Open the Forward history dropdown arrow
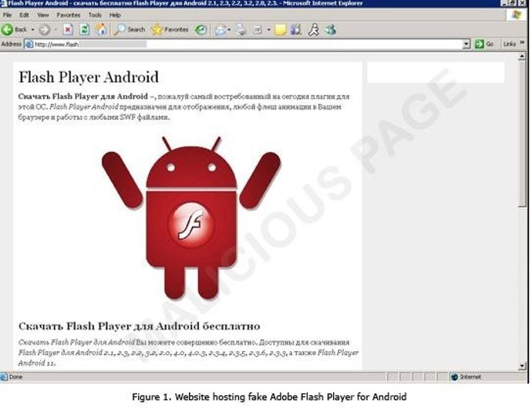The height and width of the screenshot is (412, 532). pyautogui.click(x=56, y=30)
